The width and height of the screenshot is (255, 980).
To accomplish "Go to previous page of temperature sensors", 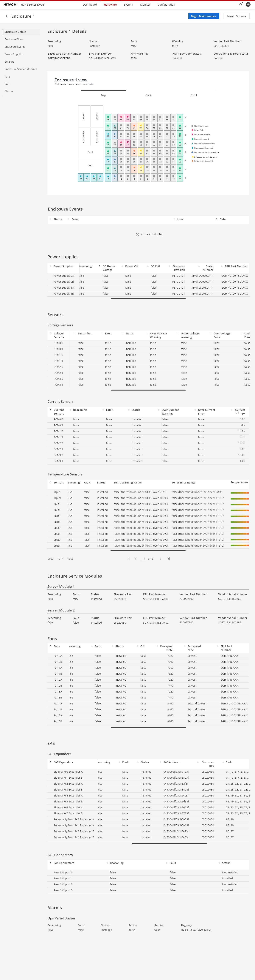I will click(136, 559).
